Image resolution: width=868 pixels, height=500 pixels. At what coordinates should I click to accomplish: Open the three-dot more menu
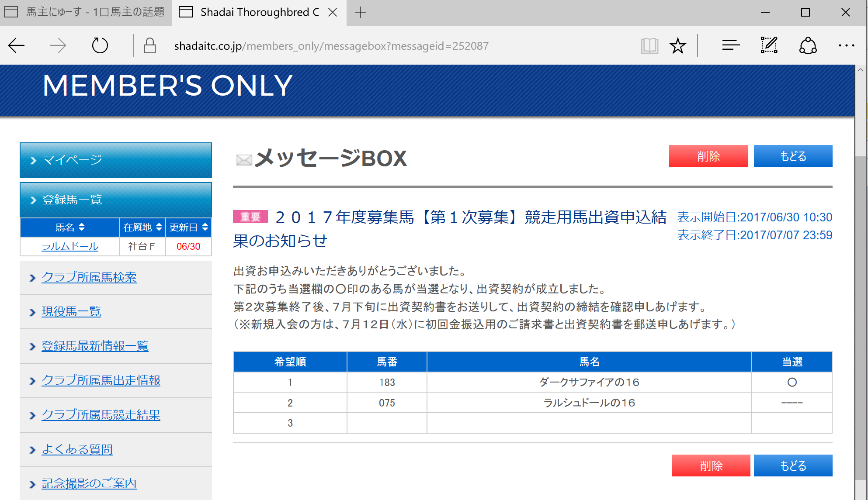[x=846, y=45]
